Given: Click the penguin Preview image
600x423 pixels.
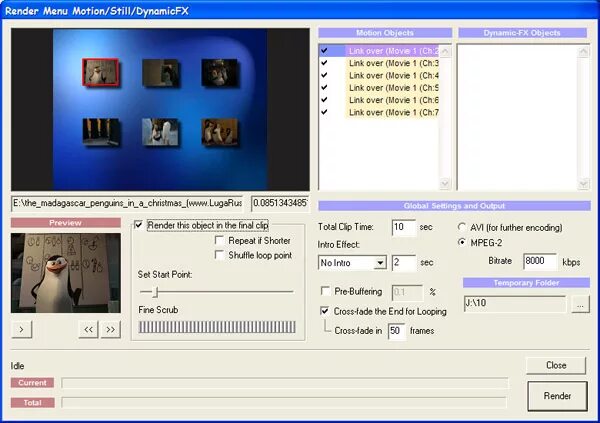Looking at the screenshot, I should click(x=66, y=273).
